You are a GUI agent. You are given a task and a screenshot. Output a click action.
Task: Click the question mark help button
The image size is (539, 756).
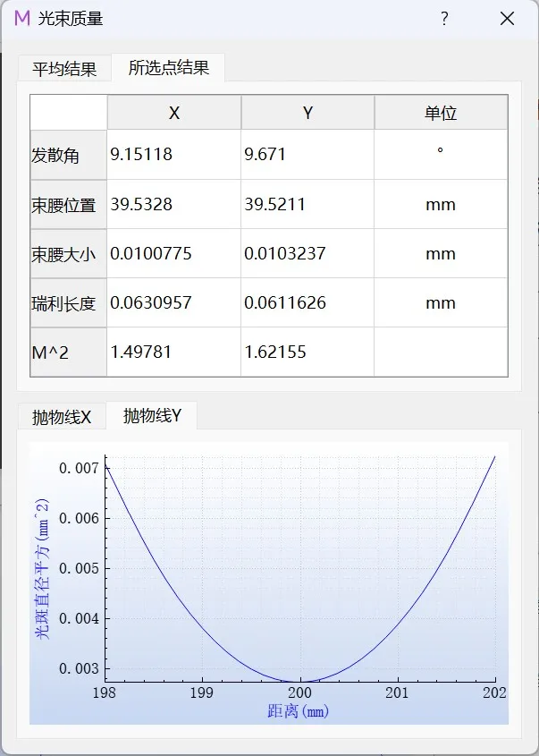[444, 19]
